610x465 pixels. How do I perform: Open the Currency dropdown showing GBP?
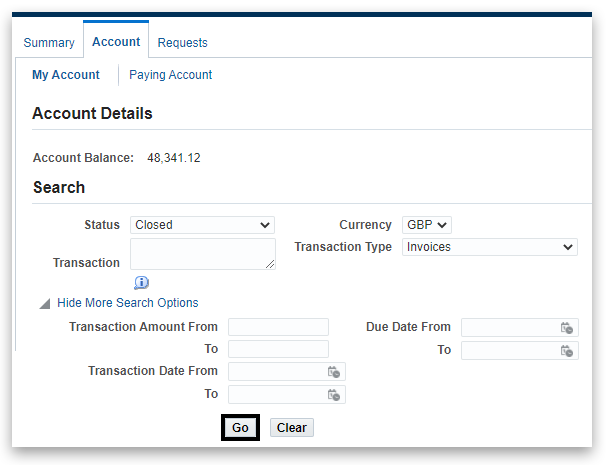[x=427, y=225]
